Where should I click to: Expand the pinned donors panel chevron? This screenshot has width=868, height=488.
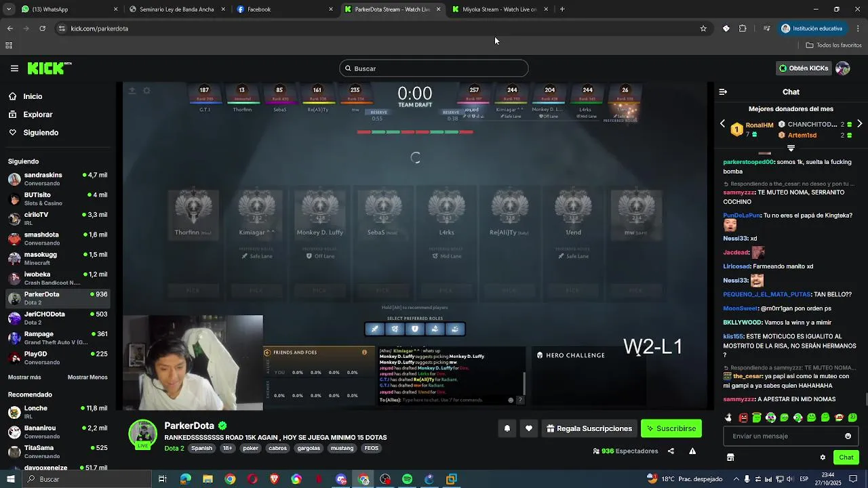[791, 148]
